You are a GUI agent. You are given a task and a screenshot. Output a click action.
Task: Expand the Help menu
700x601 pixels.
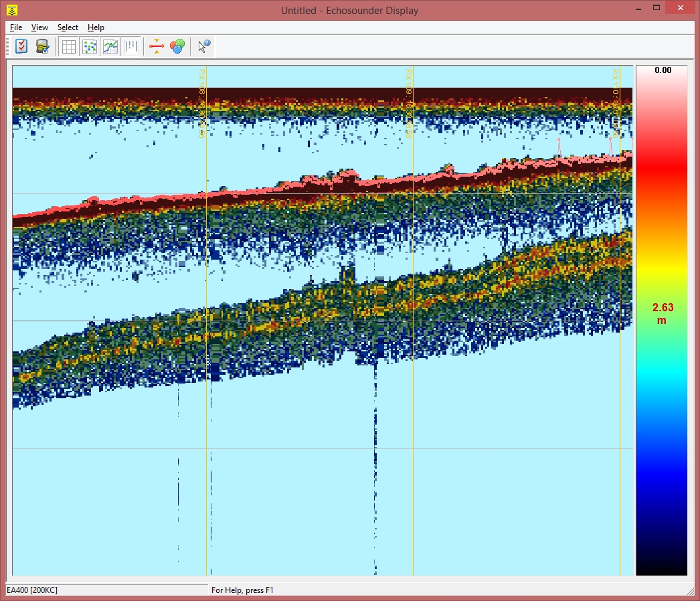pyautogui.click(x=96, y=27)
